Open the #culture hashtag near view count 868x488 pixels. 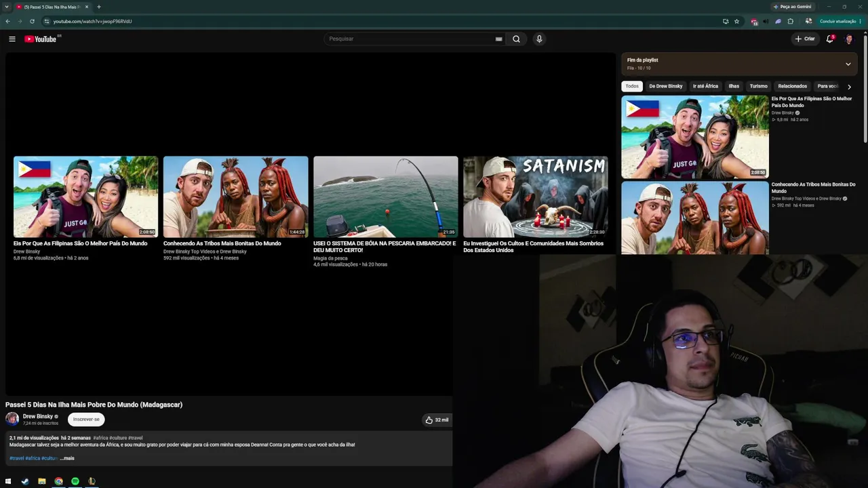click(x=118, y=438)
